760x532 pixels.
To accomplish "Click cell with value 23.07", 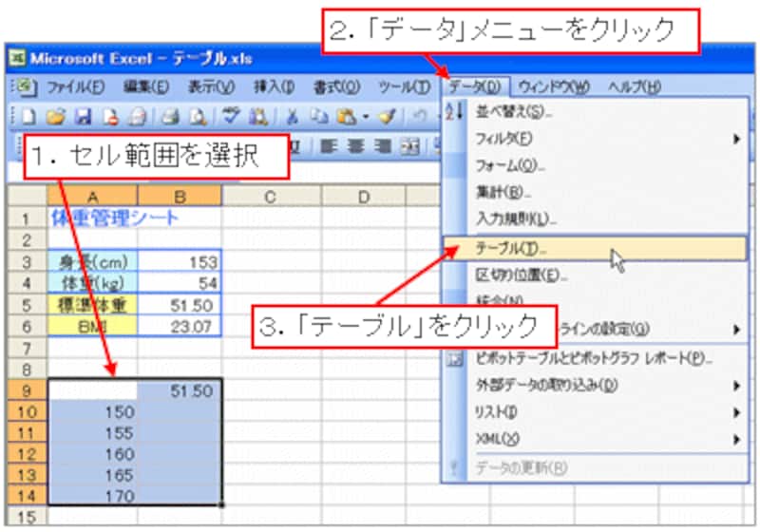I will 180,326.
